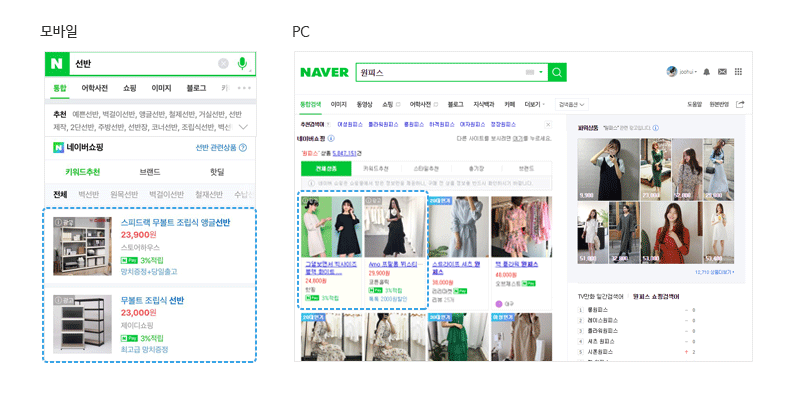Viewport: 790px width, 400px height.
Task: Click ranked keyword 셔츠 원피스
Action: click(601, 341)
